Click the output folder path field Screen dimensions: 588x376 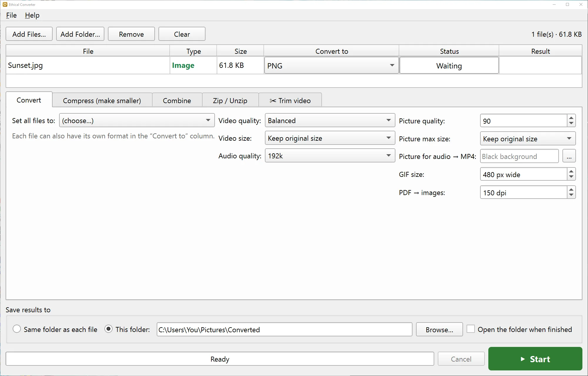pyautogui.click(x=284, y=330)
